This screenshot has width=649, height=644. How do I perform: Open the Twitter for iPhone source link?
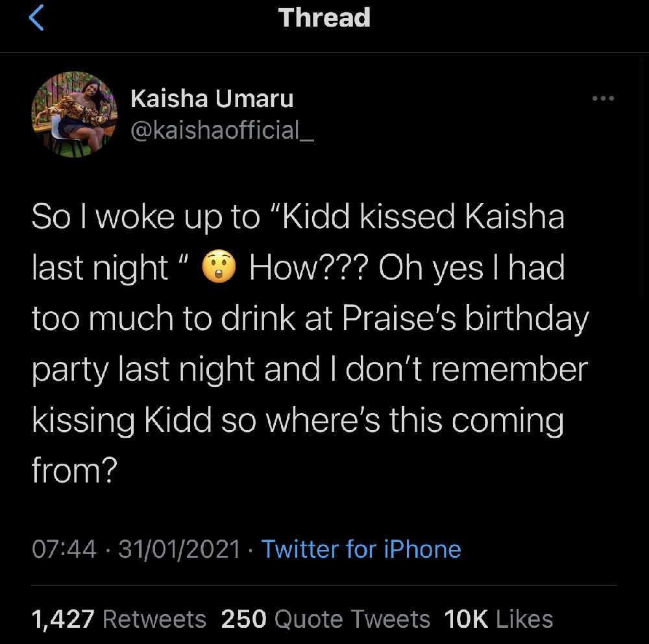(361, 550)
